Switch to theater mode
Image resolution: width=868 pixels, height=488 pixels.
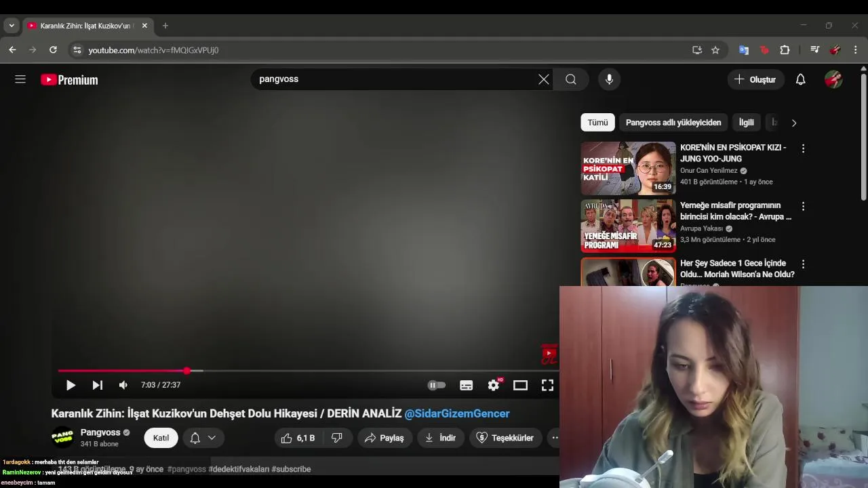(x=520, y=385)
